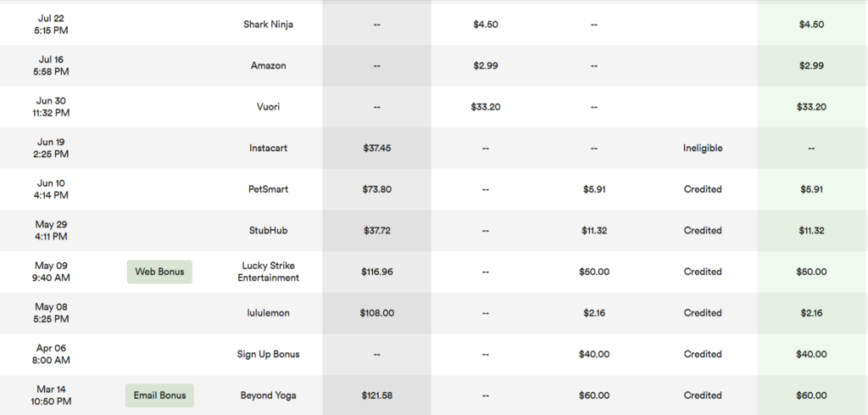The height and width of the screenshot is (415, 868).
Task: Select the $116.96 order amount
Action: pyautogui.click(x=376, y=272)
